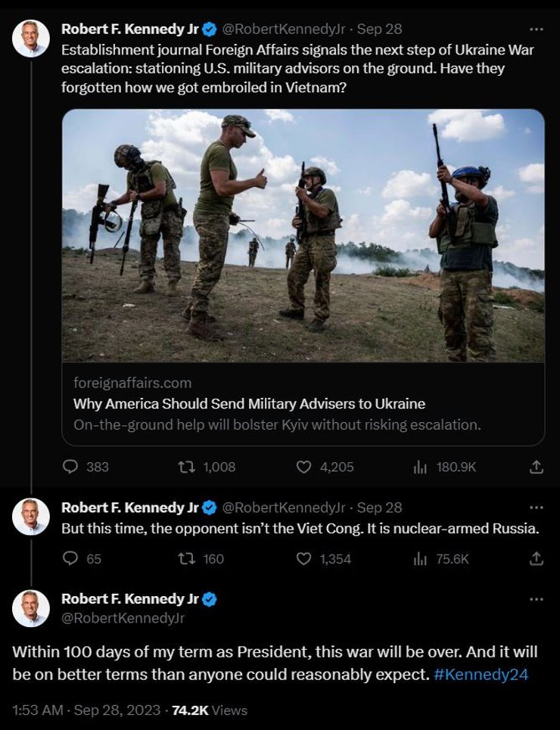Open the #Kennedy24 hashtag
560x730 pixels.
coord(481,674)
